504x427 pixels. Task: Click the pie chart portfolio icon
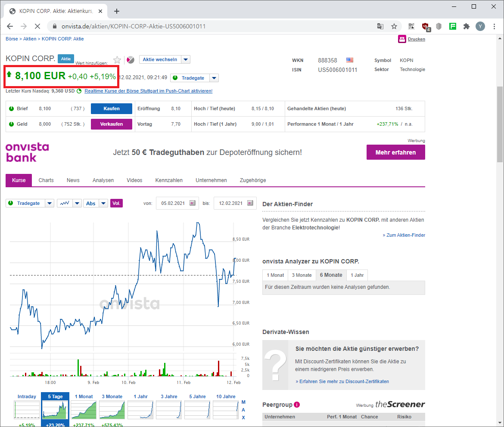pos(131,60)
